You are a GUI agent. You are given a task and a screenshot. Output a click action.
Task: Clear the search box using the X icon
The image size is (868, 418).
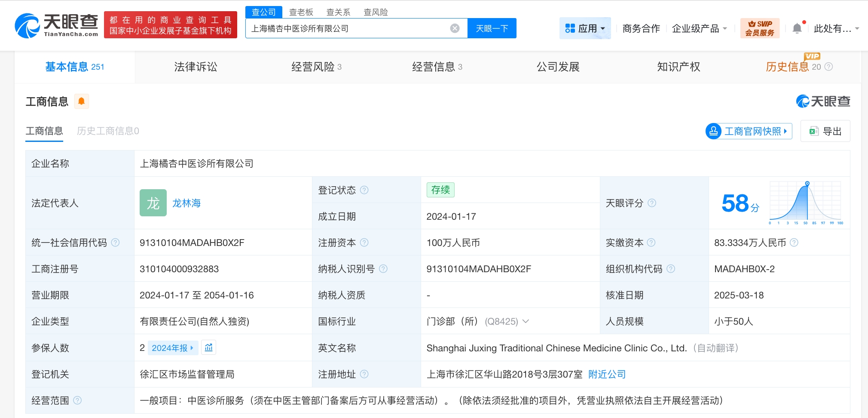coord(455,28)
